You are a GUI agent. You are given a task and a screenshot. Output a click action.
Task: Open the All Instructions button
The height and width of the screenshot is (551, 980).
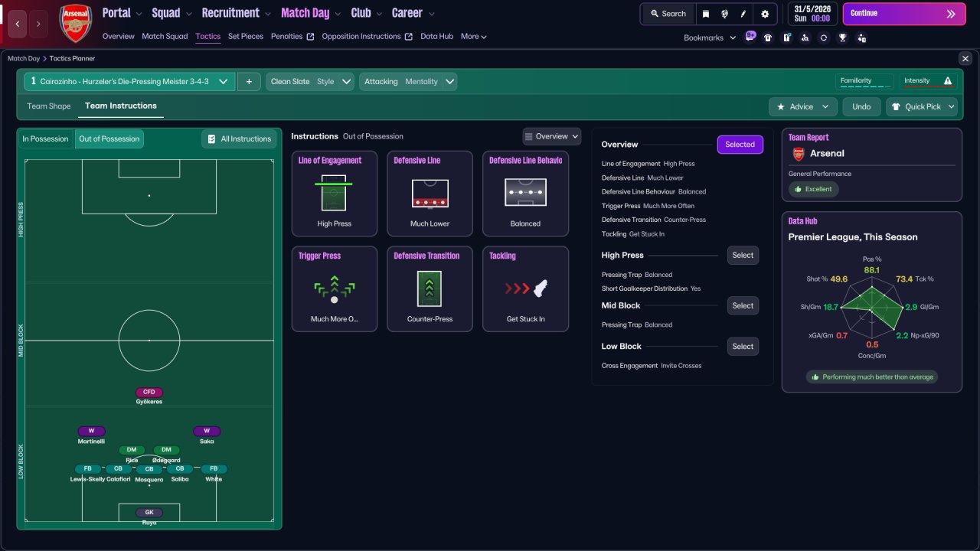coord(239,139)
